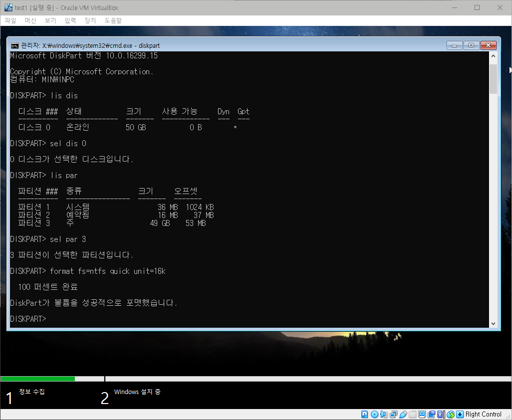Click the keyboard capture down-arrow icon
This screenshot has height=420, width=512.
(460, 414)
